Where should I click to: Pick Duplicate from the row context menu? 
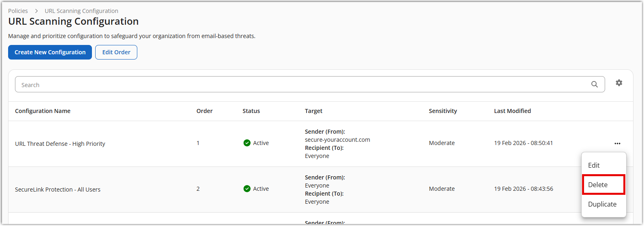[602, 204]
